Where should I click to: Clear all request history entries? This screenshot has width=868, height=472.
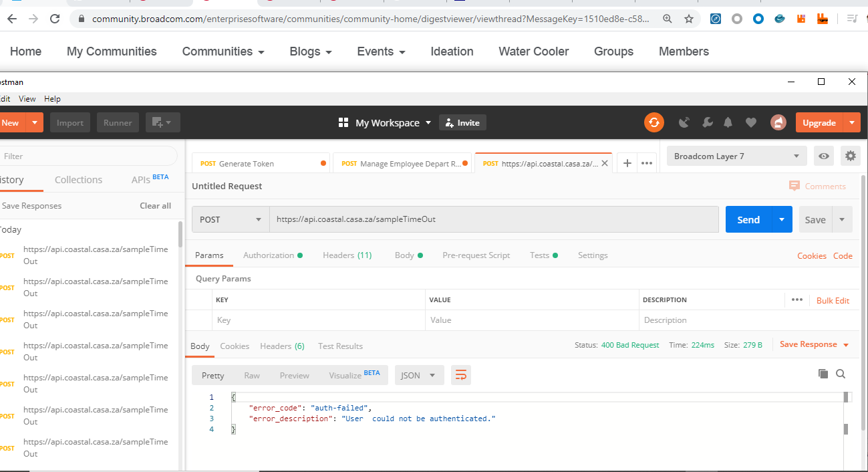(155, 205)
